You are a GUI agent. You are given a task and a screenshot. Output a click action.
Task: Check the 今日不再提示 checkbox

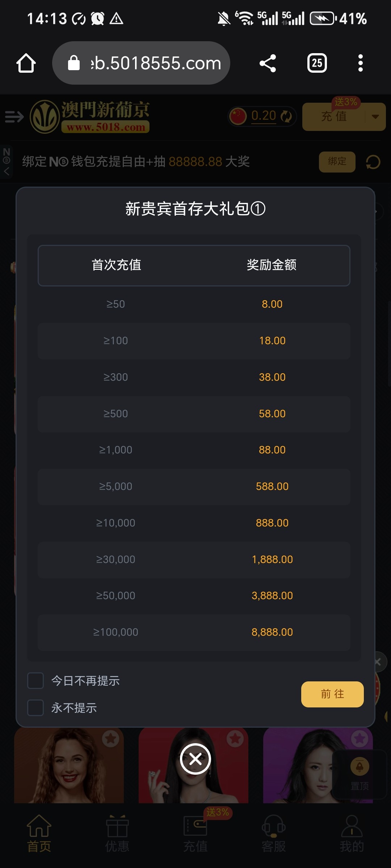(x=35, y=681)
